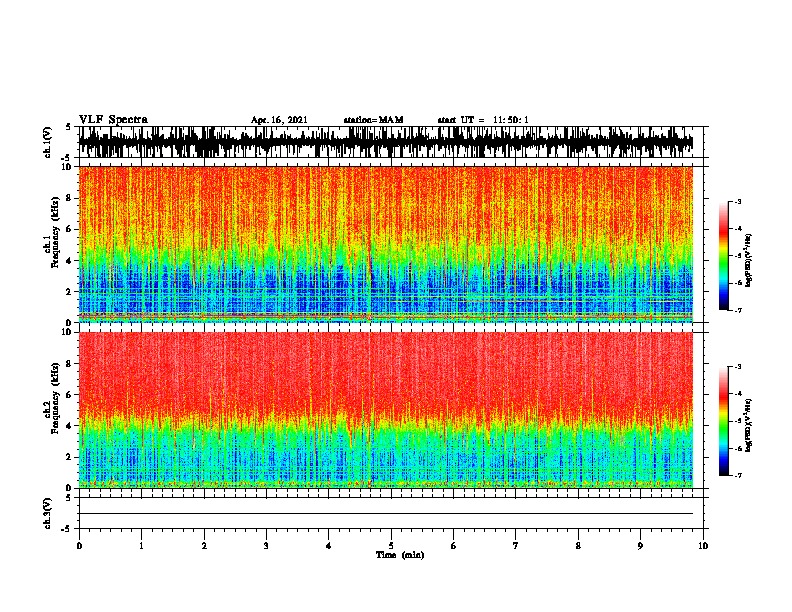Click the "7" minute tick label on time axis
Image resolution: width=792 pixels, height=612 pixels.
pyautogui.click(x=516, y=546)
